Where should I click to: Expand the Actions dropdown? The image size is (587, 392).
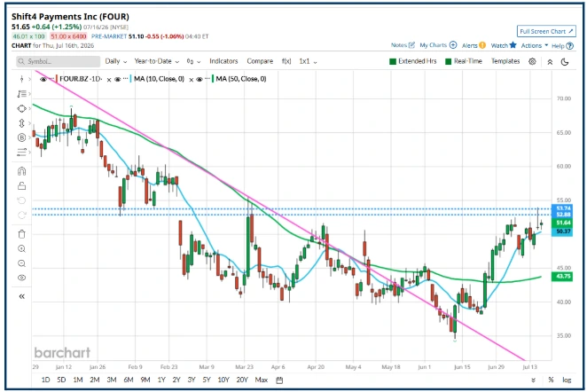pos(534,45)
